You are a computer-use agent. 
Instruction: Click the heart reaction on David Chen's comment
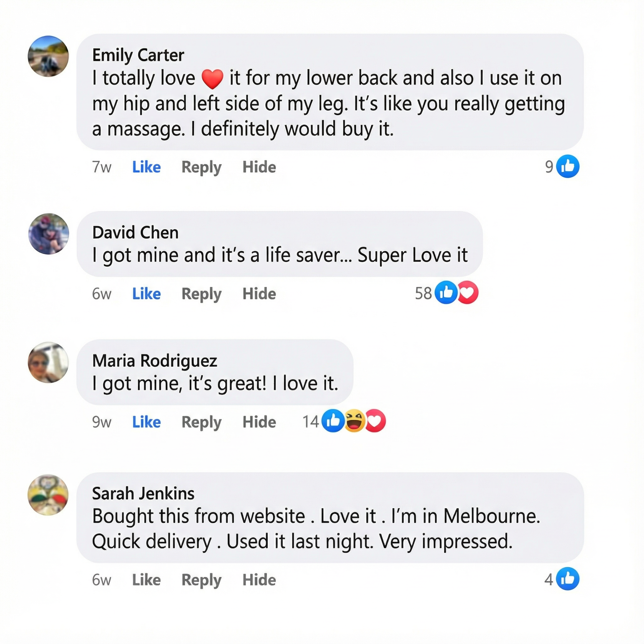(x=467, y=293)
